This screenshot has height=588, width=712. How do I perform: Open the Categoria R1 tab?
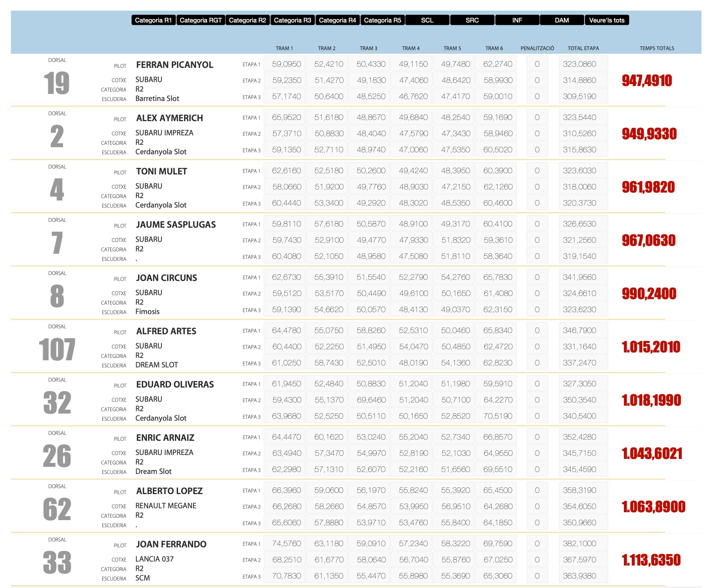[153, 20]
